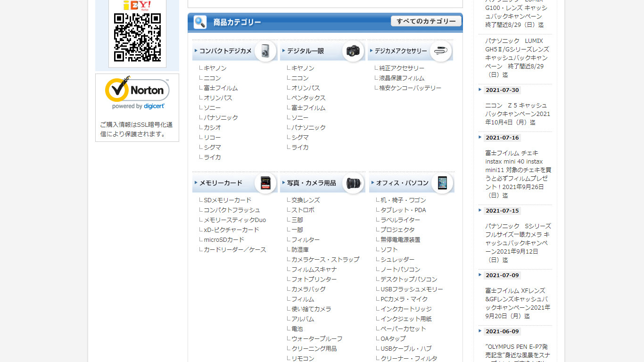Viewport: 644px width, 362px height.
Task: Open 使い捨てカメラ link
Action: pyautogui.click(x=311, y=309)
